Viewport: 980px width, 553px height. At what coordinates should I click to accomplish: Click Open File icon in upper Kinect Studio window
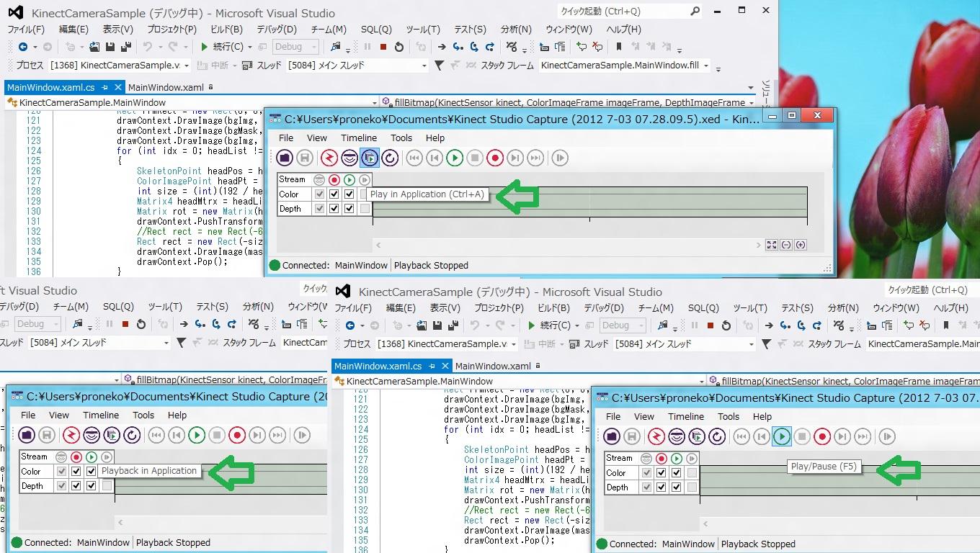(x=285, y=158)
